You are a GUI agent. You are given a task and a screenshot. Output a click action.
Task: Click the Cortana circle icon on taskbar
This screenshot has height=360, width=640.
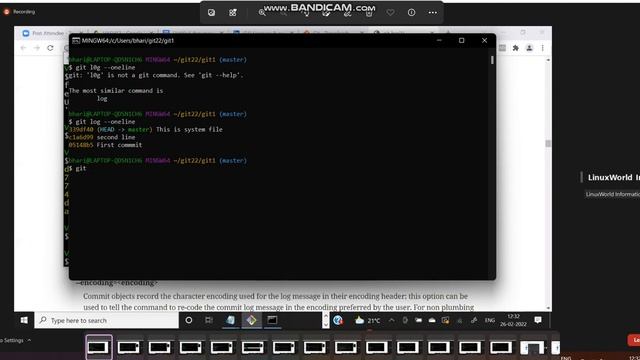pyautogui.click(x=189, y=320)
